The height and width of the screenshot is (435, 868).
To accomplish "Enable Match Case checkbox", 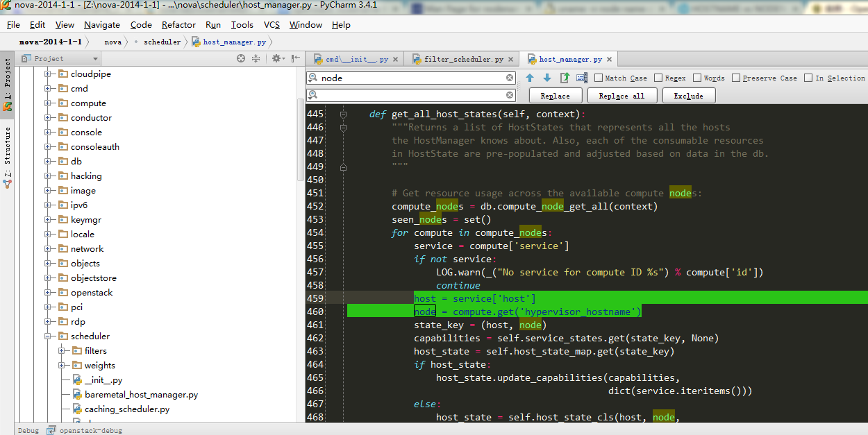I will (x=598, y=78).
